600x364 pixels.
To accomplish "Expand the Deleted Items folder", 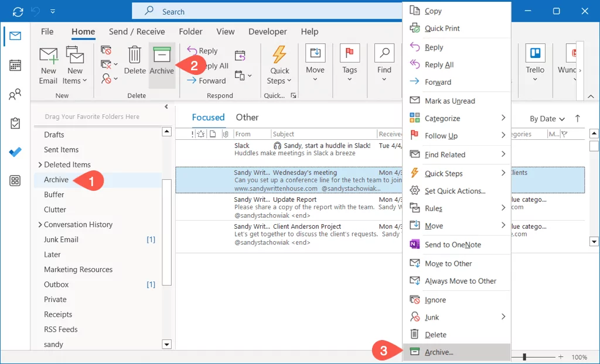I will [40, 165].
